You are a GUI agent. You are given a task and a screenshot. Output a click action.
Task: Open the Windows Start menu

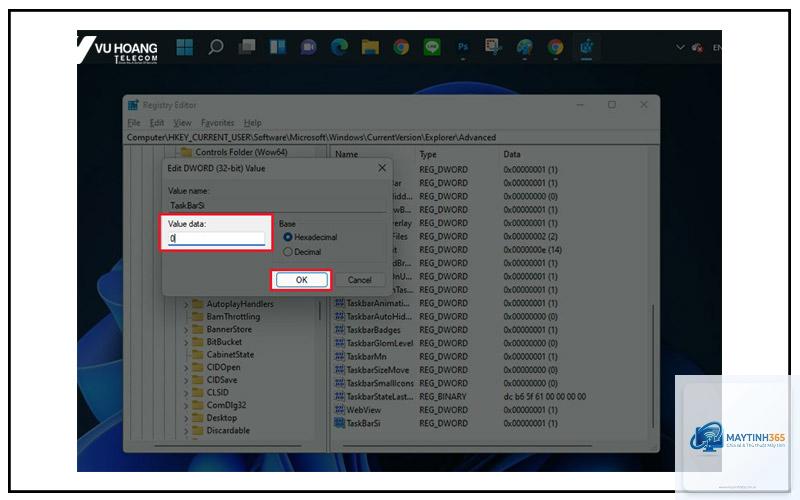[184, 47]
